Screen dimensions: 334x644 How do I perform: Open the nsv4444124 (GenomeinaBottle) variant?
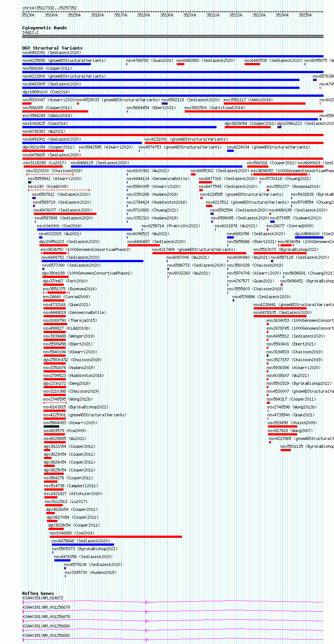coord(158,179)
